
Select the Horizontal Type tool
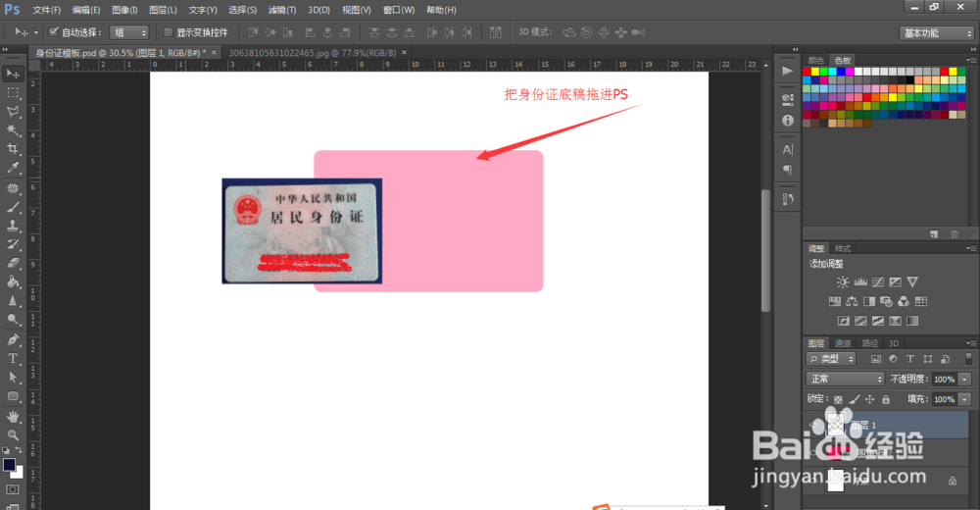click(13, 359)
